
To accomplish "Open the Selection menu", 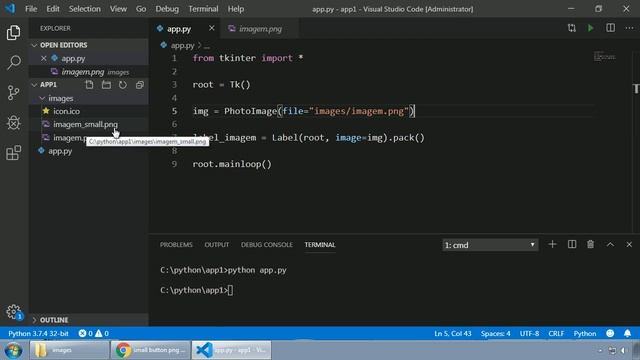I will point(84,9).
